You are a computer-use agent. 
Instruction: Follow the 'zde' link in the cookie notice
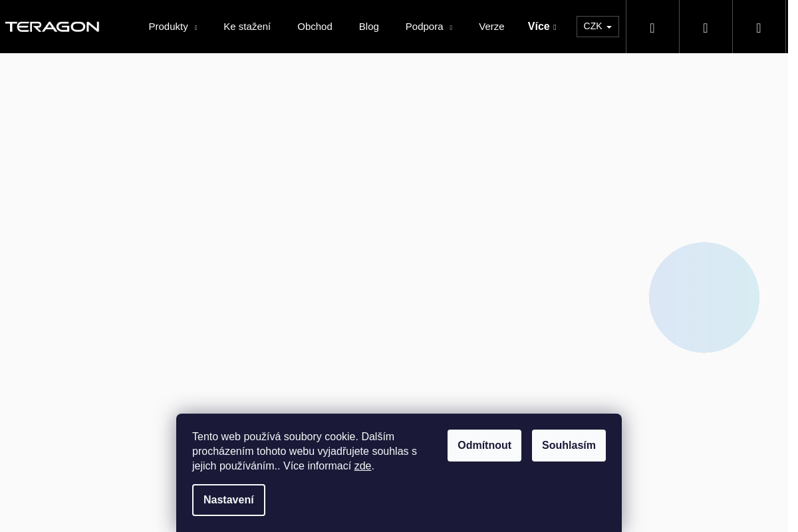[x=362, y=466]
